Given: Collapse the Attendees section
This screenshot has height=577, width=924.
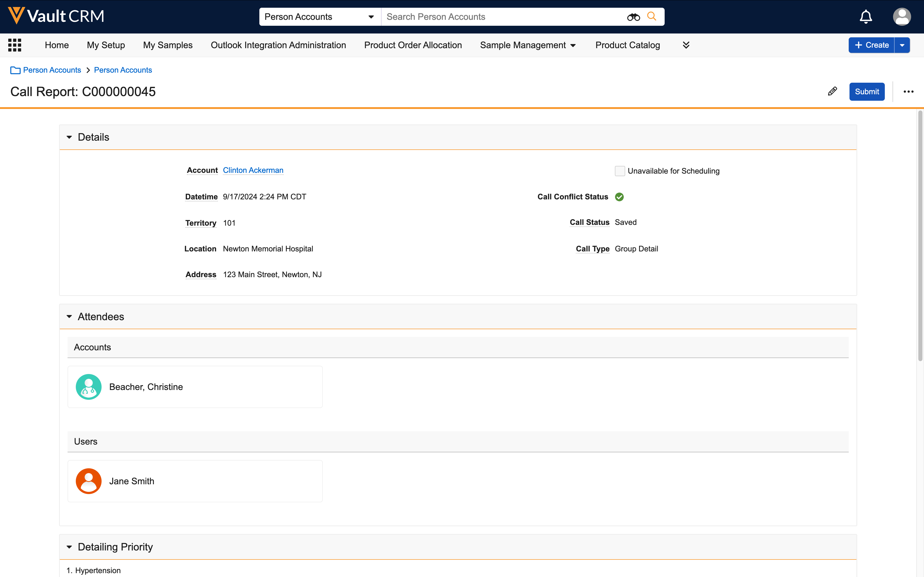Looking at the screenshot, I should 69,317.
